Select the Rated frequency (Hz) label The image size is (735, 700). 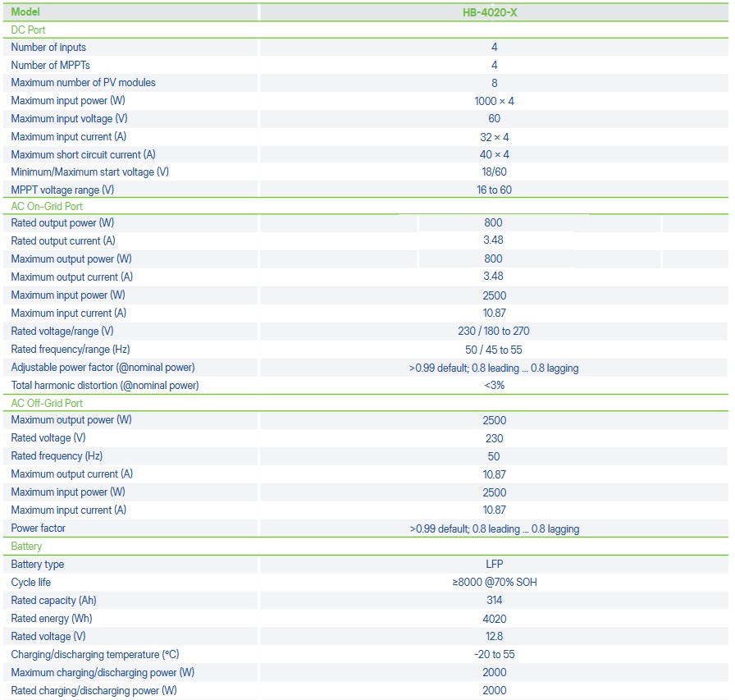click(57, 456)
